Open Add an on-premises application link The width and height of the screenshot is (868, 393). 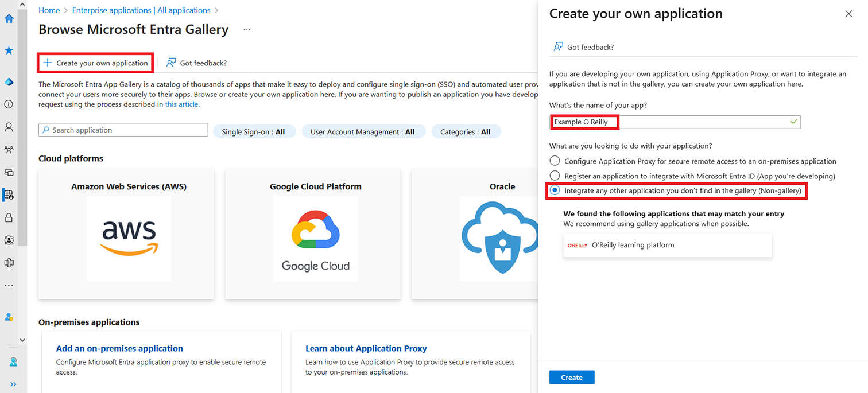pyautogui.click(x=119, y=348)
